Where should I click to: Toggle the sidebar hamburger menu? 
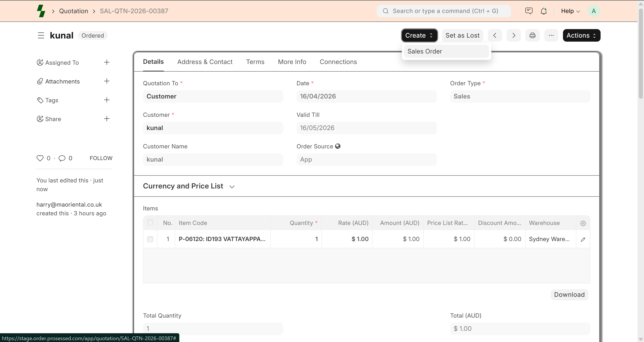tap(41, 35)
